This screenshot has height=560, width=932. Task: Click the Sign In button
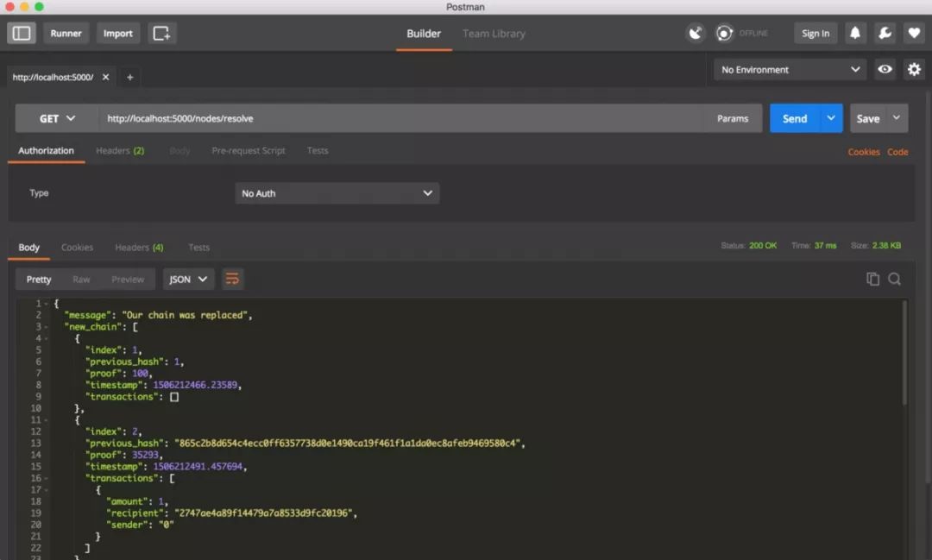pyautogui.click(x=815, y=34)
